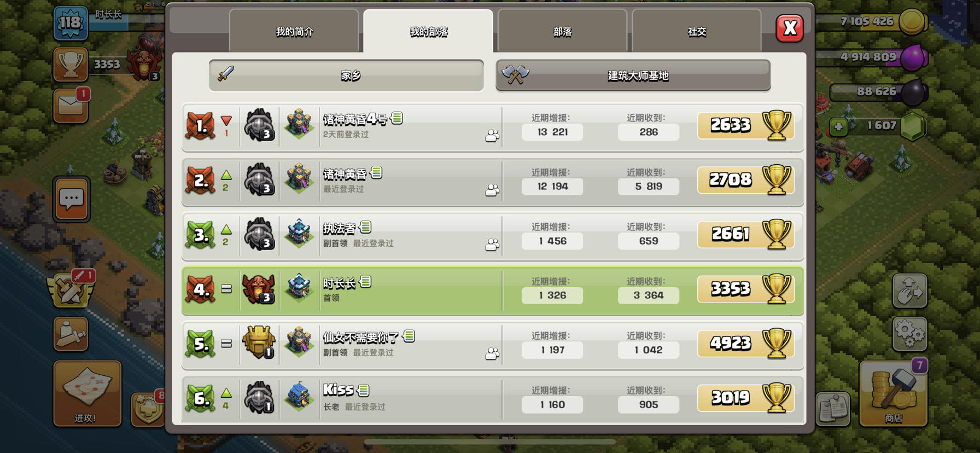The width and height of the screenshot is (980, 453).
Task: Open the clipboard notes icon near shop
Action: point(833,408)
